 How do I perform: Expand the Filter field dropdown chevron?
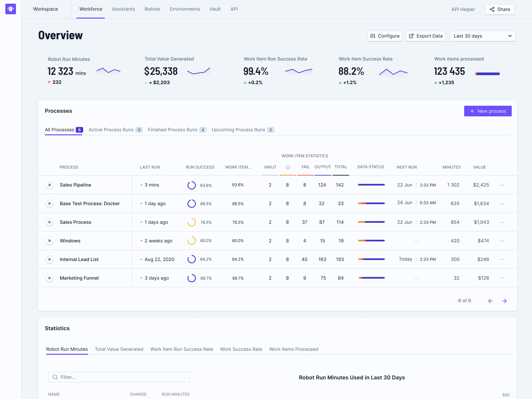point(185,377)
